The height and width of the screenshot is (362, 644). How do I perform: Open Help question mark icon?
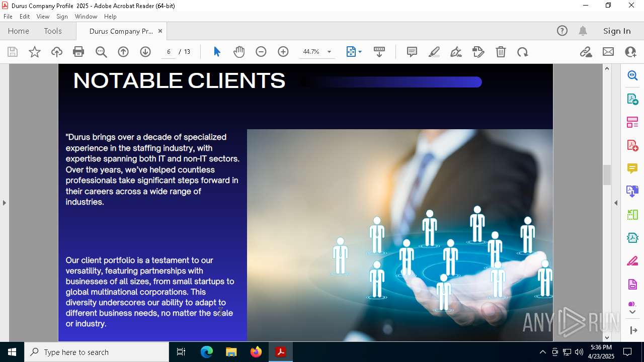click(x=562, y=31)
